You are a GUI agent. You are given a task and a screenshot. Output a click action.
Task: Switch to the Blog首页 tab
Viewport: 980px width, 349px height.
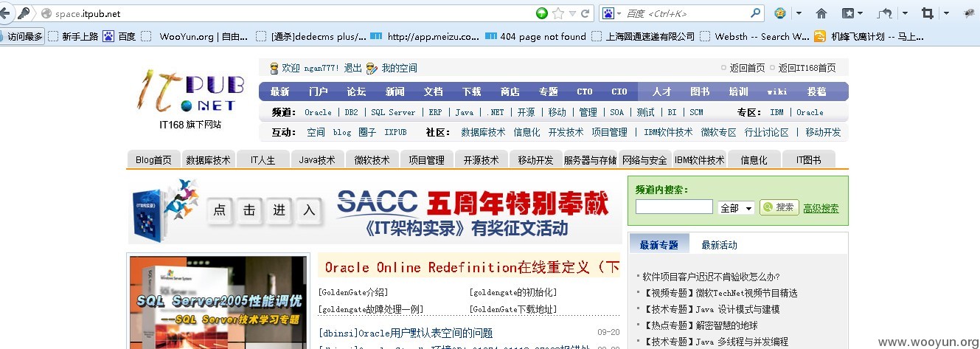click(x=154, y=159)
